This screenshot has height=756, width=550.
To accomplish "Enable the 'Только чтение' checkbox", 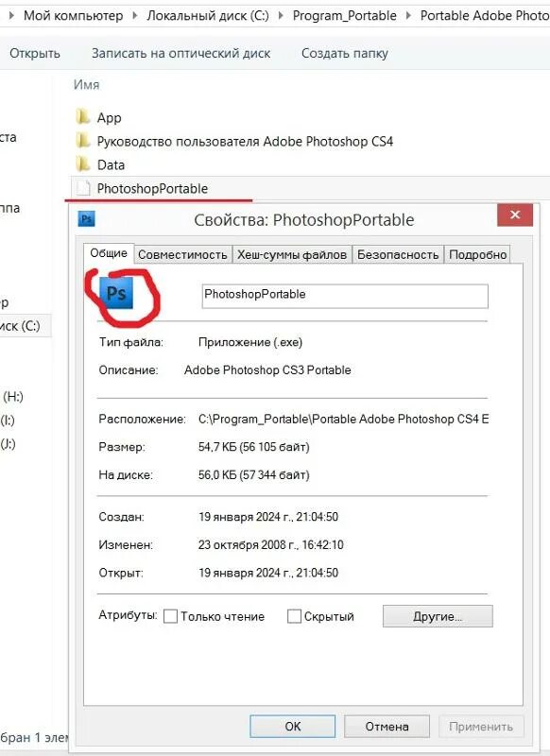I will (171, 616).
